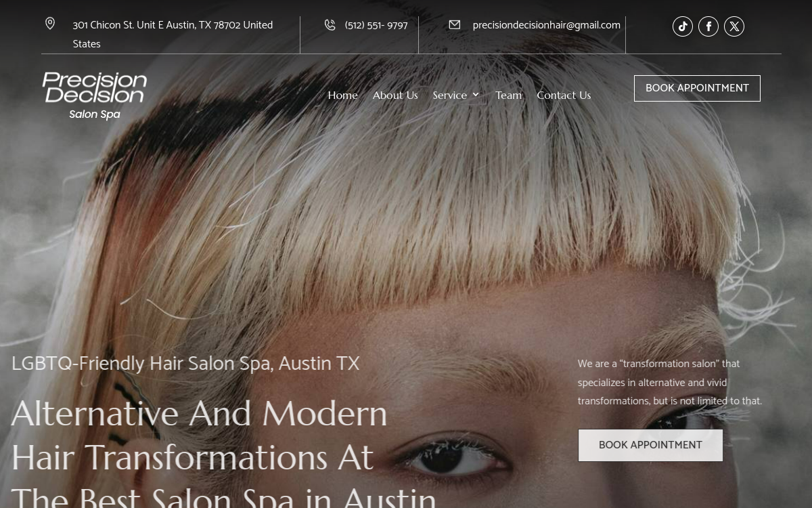Screen dimensions: 812x508
Task: Open the Facebook social icon
Action: 708,26
